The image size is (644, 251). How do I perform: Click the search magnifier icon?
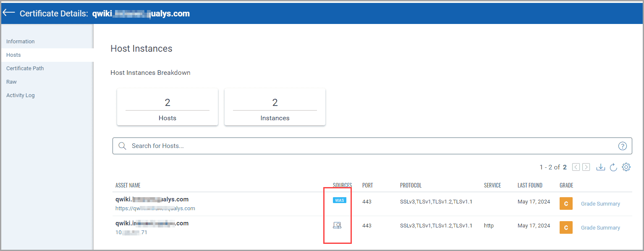(122, 145)
